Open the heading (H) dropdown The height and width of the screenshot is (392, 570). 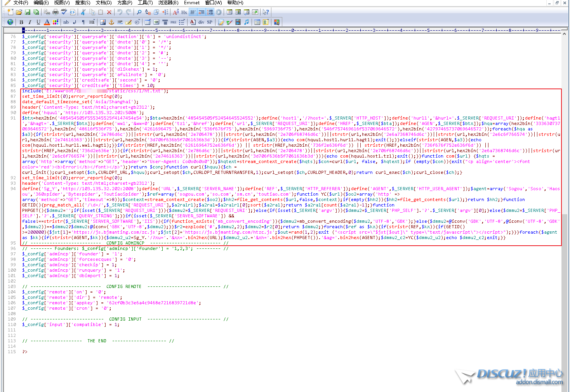92,22
